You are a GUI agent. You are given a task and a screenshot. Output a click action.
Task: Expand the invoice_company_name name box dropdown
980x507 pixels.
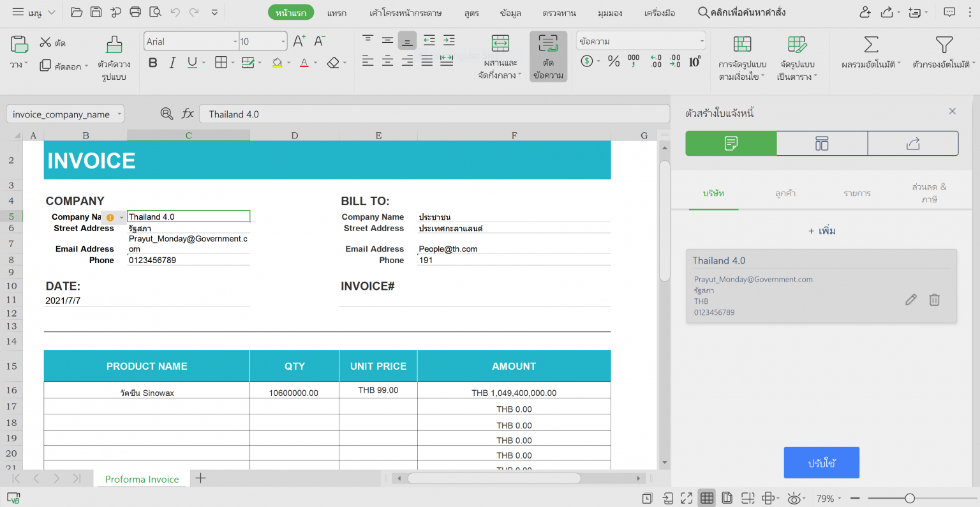[x=119, y=114]
